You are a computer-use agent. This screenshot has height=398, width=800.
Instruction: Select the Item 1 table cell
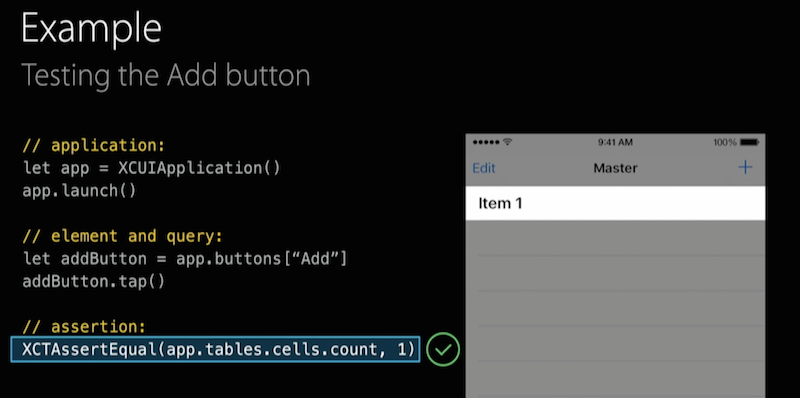(615, 203)
